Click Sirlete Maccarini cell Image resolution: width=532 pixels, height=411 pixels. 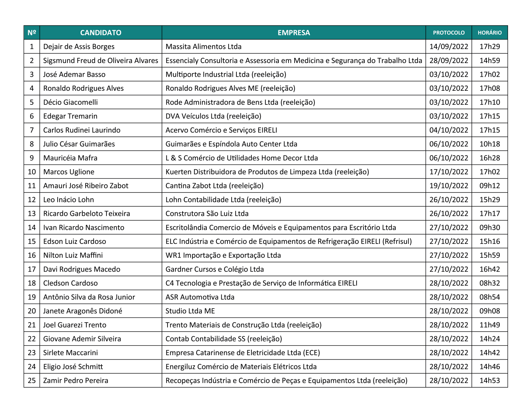101,353
